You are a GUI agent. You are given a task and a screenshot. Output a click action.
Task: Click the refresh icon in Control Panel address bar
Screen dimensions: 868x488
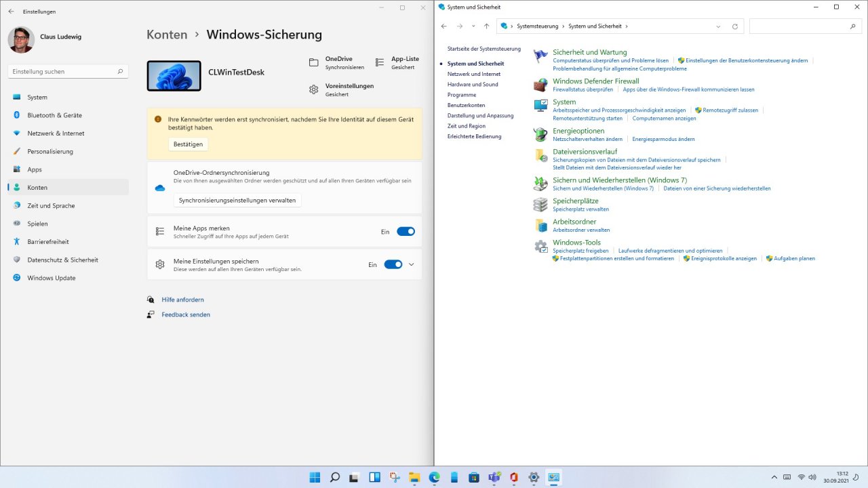coord(735,26)
